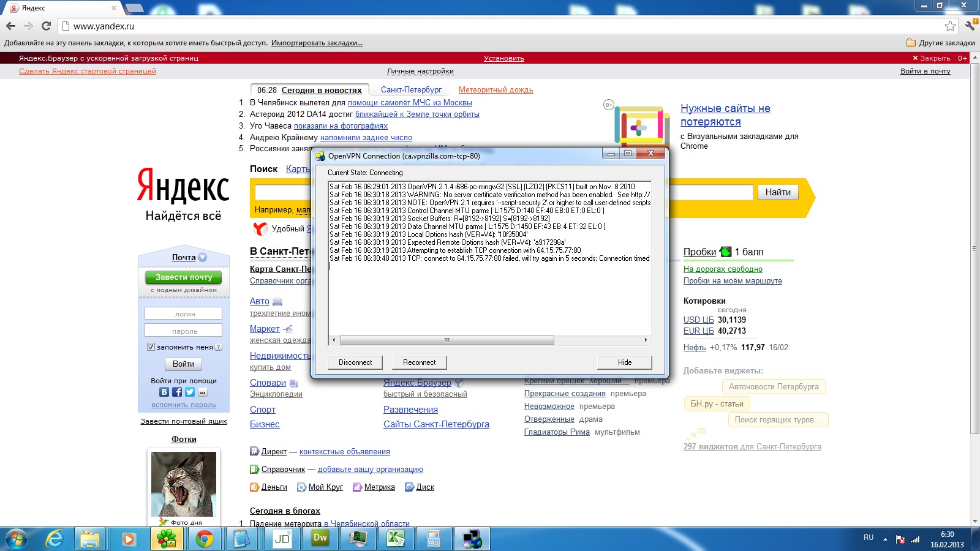Open На дорогах свободно link
This screenshot has width=980, height=551.
click(723, 269)
